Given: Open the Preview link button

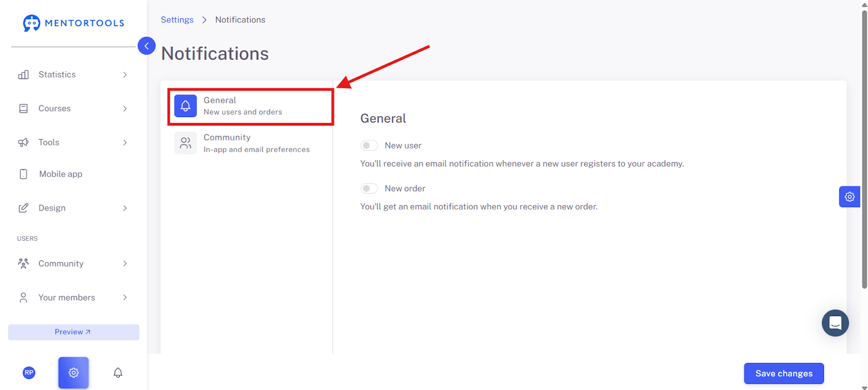Looking at the screenshot, I should click(74, 332).
